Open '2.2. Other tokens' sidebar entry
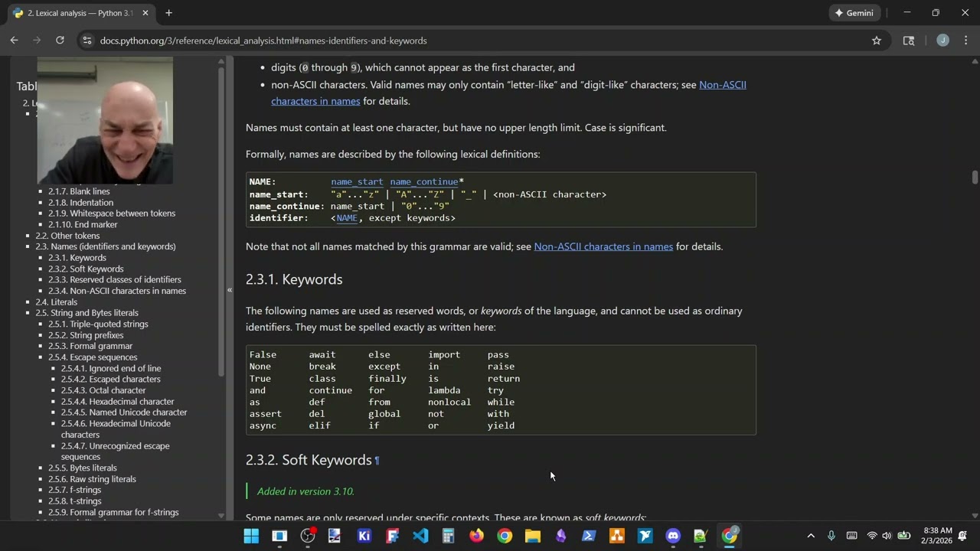This screenshot has height=551, width=980. (x=67, y=236)
